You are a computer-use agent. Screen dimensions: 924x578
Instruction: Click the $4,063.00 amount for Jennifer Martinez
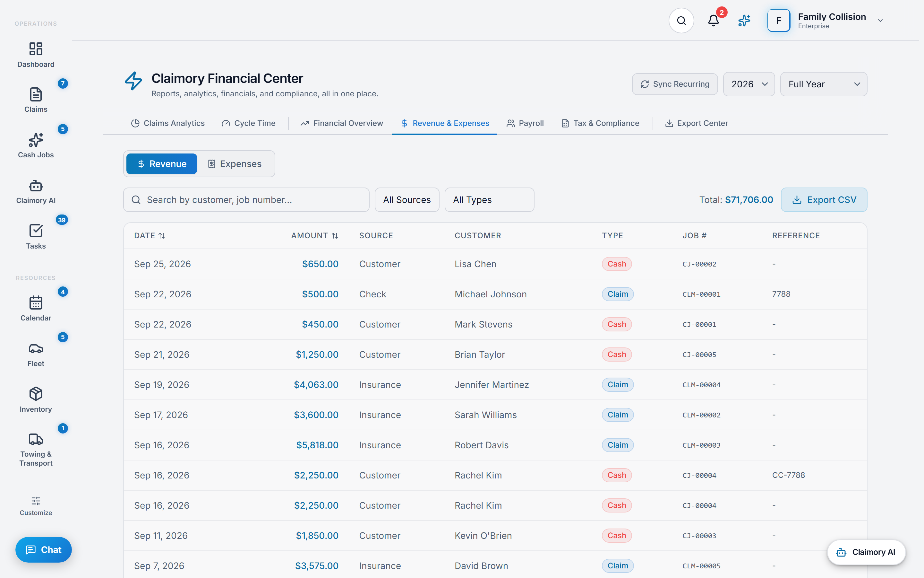316,385
